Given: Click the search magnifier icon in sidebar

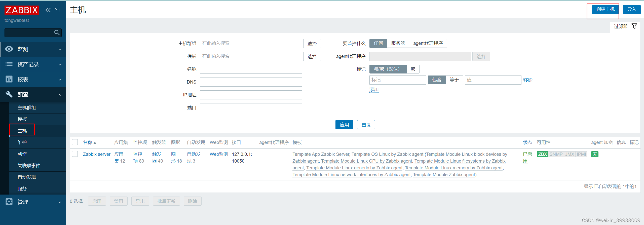Looking at the screenshot, I should tap(57, 32).
